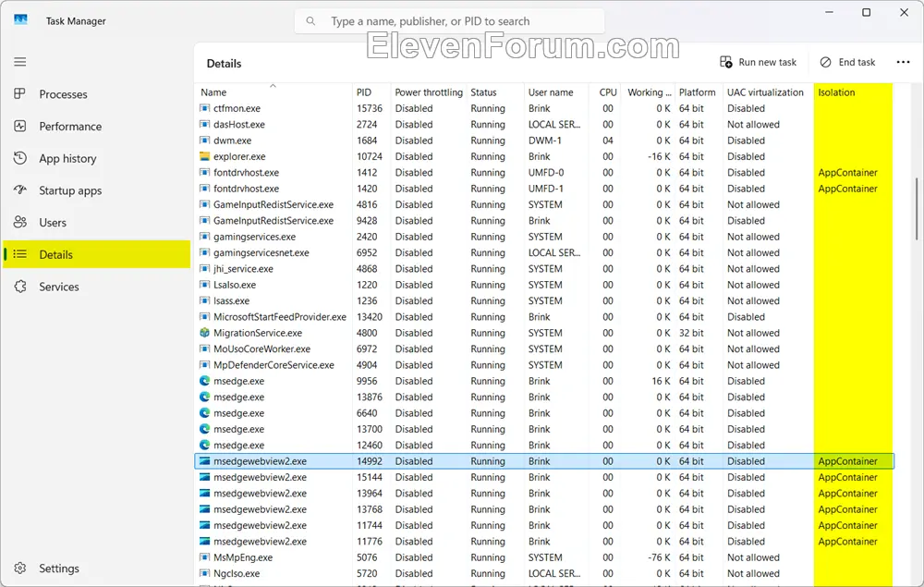Screen dimensions: 924x587
Task: Click Edge icon for msedge.exe PID 6640
Action: click(204, 412)
